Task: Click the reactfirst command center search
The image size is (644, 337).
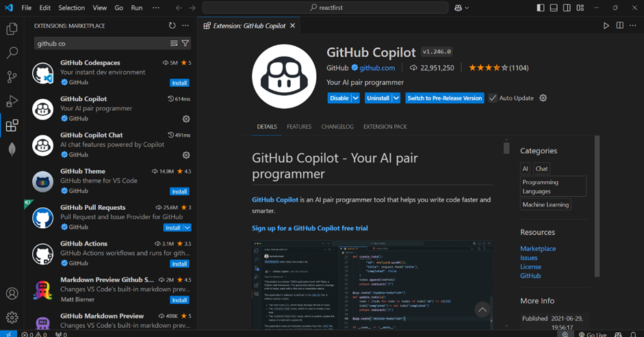Action: (x=325, y=8)
